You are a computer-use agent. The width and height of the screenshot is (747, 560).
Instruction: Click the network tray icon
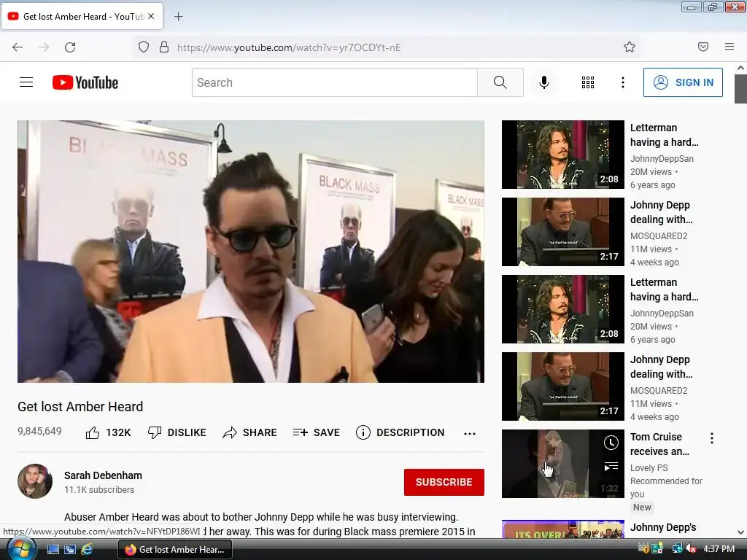pyautogui.click(x=677, y=549)
